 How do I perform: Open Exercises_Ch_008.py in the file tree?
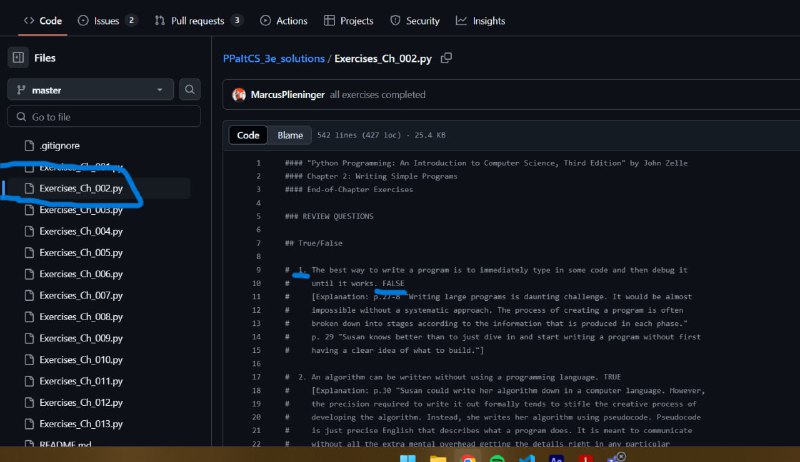[x=81, y=317]
